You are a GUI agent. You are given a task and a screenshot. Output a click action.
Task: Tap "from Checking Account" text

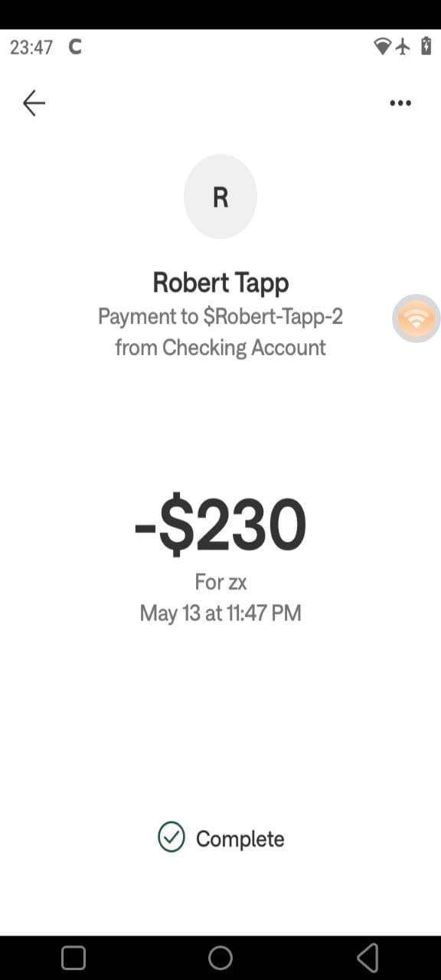click(x=220, y=348)
